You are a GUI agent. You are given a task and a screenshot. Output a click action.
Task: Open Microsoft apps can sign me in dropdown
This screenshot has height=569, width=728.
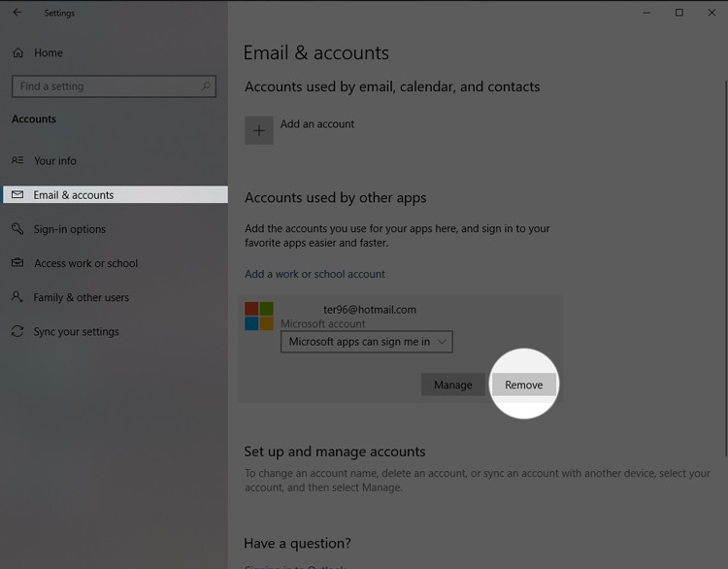pos(367,342)
